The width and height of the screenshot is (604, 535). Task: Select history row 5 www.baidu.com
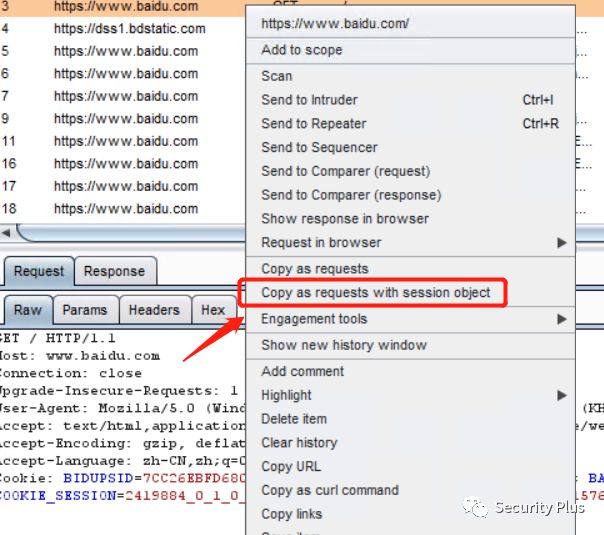(122, 51)
